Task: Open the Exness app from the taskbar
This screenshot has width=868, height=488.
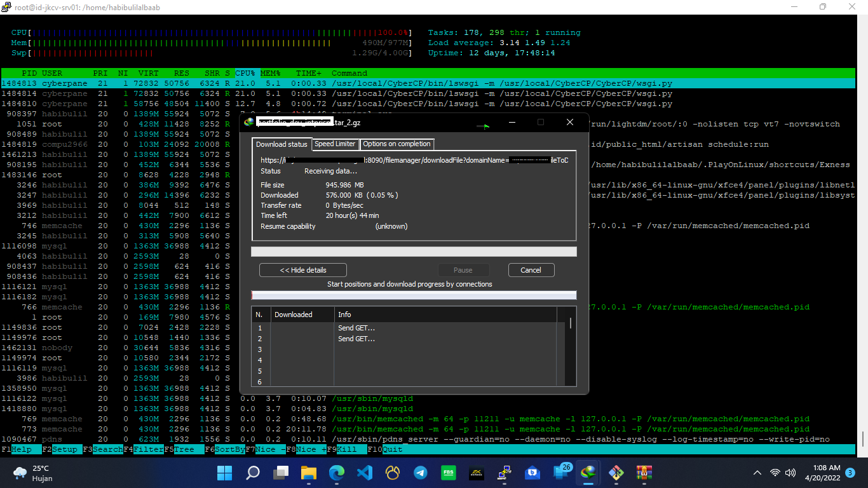Action: click(476, 473)
